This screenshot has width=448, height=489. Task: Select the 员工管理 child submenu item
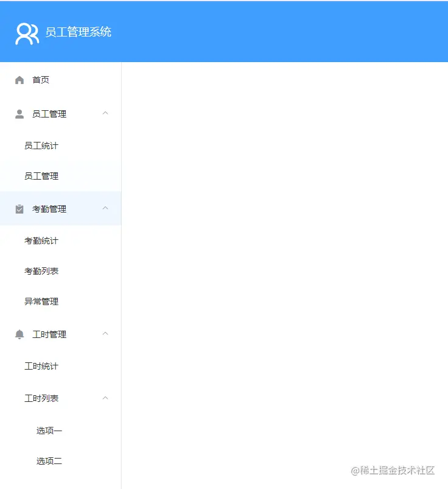coord(60,176)
